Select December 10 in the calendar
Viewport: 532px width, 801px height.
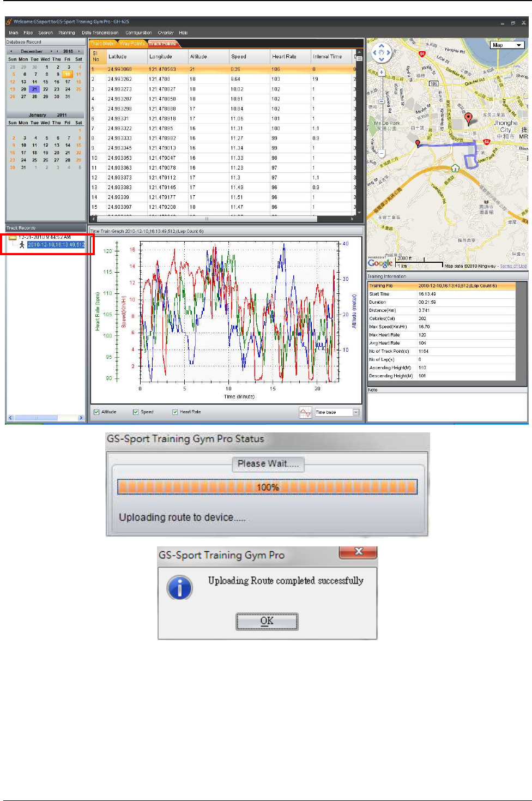68,74
